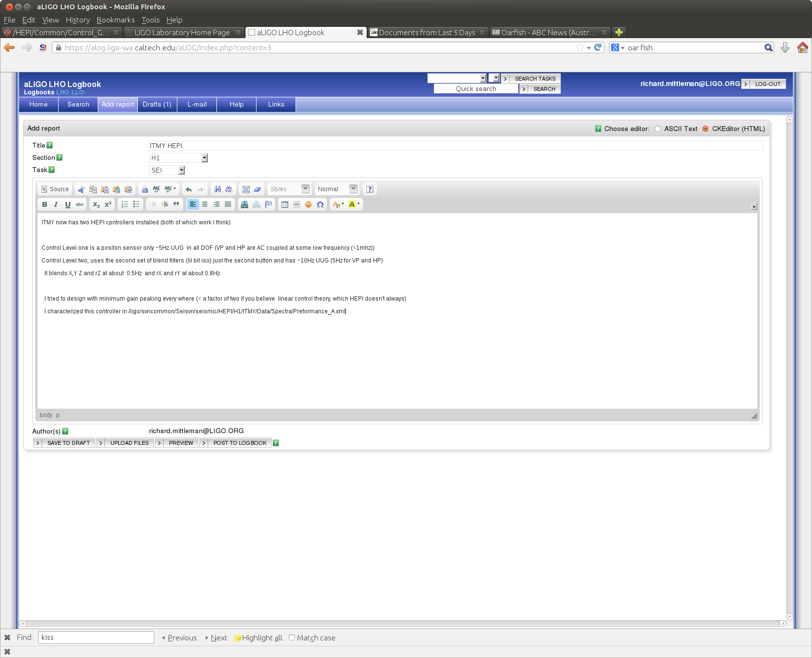This screenshot has width=812, height=658.
Task: Select the CKEditor (HTML) radio button
Action: (705, 129)
